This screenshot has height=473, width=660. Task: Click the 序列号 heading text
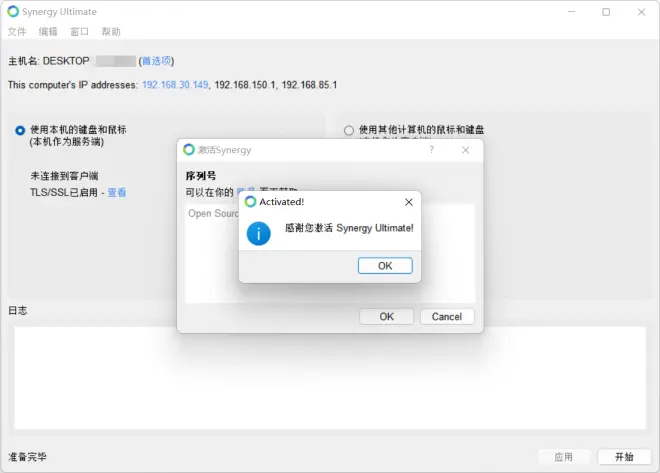coord(201,176)
